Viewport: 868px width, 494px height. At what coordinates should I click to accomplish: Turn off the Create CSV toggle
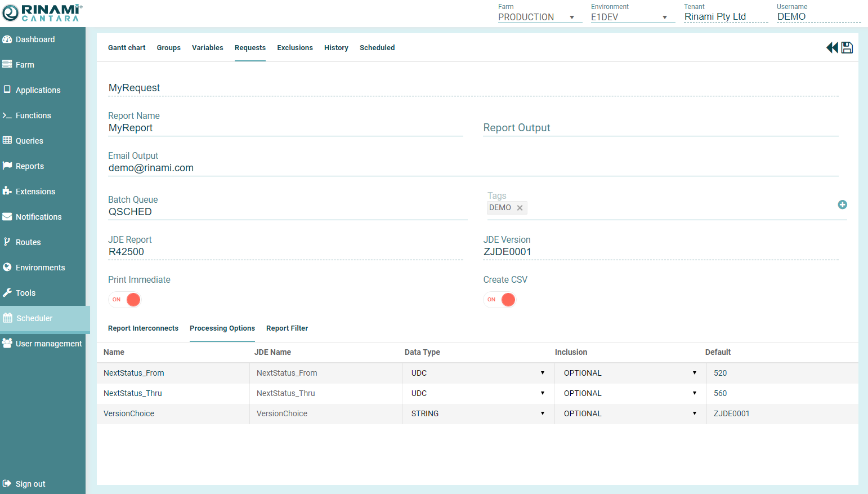(x=500, y=300)
